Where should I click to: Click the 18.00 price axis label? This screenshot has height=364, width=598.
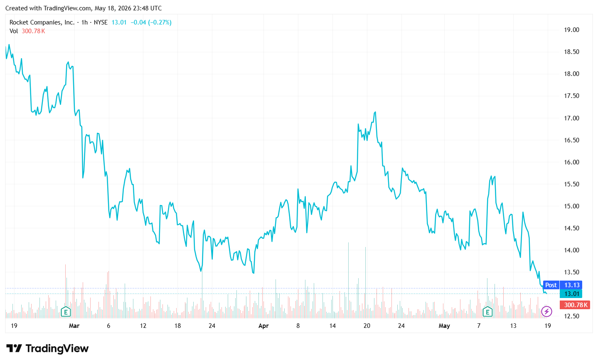(571, 74)
